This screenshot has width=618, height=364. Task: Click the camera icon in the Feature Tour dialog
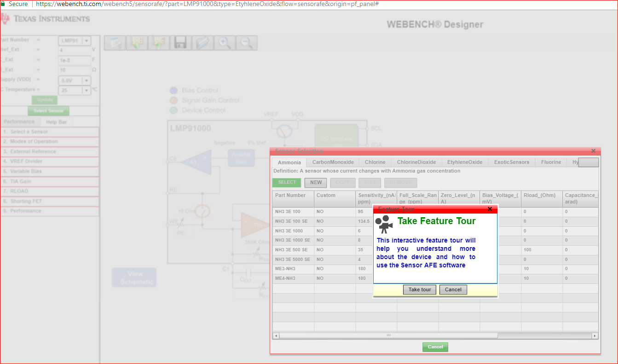point(384,224)
